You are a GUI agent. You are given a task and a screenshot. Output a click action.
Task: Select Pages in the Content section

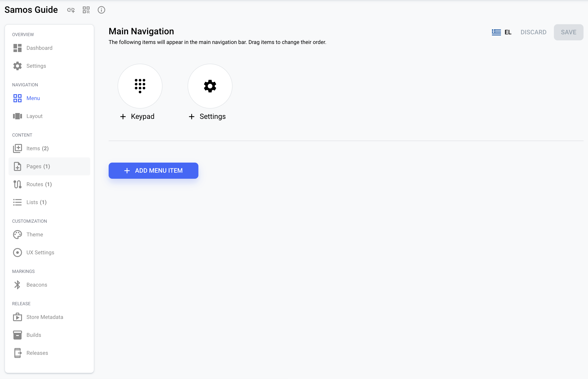[x=38, y=166]
